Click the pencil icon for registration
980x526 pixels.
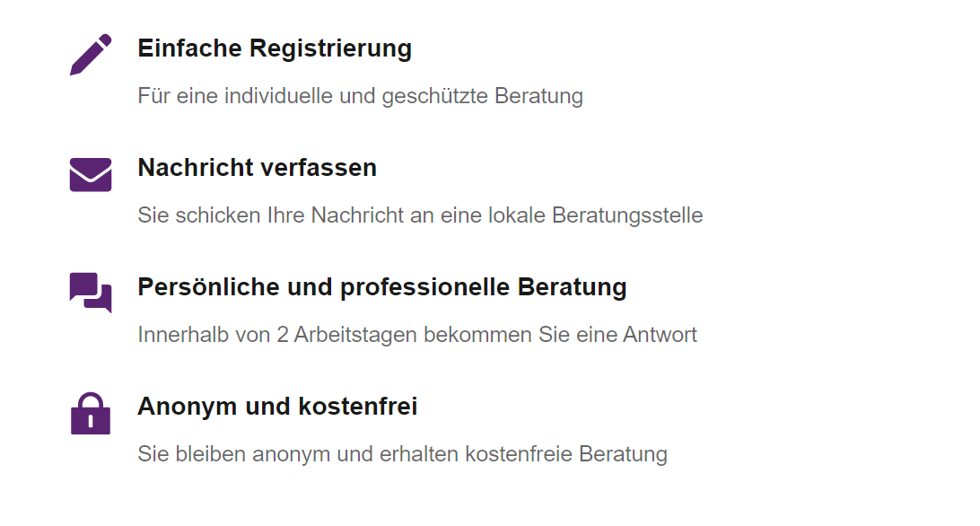pos(91,55)
